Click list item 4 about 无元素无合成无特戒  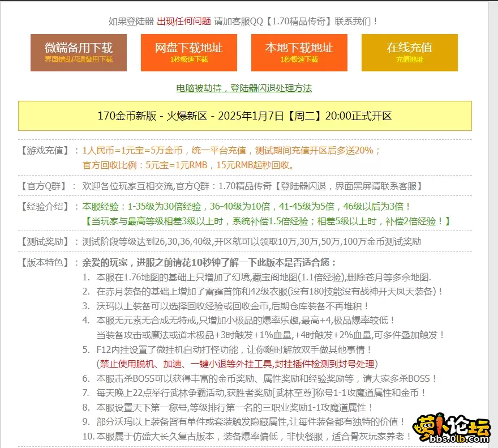[238, 320]
